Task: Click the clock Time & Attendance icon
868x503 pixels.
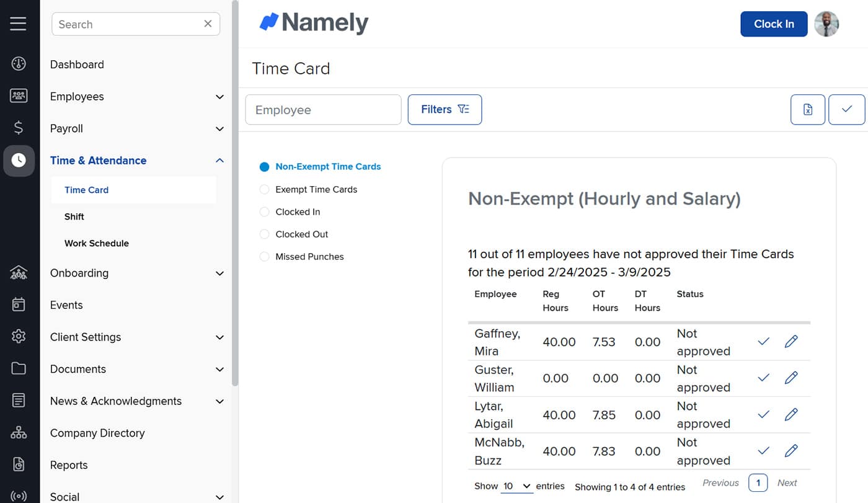Action: [x=19, y=161]
